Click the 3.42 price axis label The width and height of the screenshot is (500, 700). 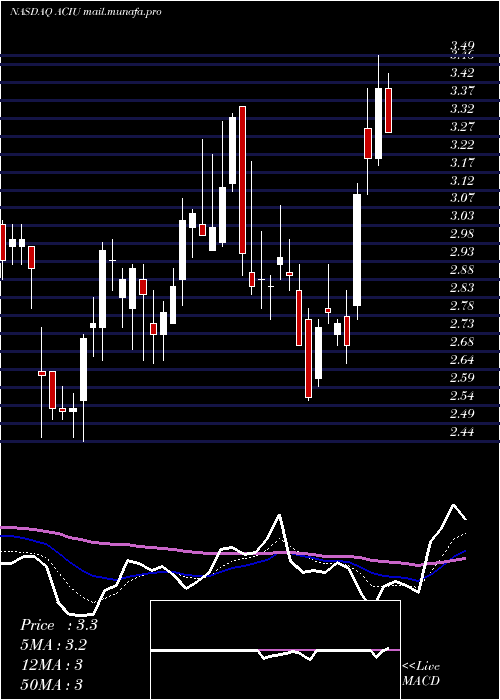(x=462, y=73)
